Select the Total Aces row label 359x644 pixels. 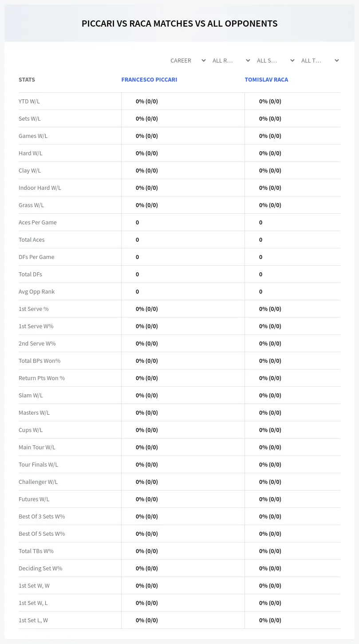click(32, 240)
